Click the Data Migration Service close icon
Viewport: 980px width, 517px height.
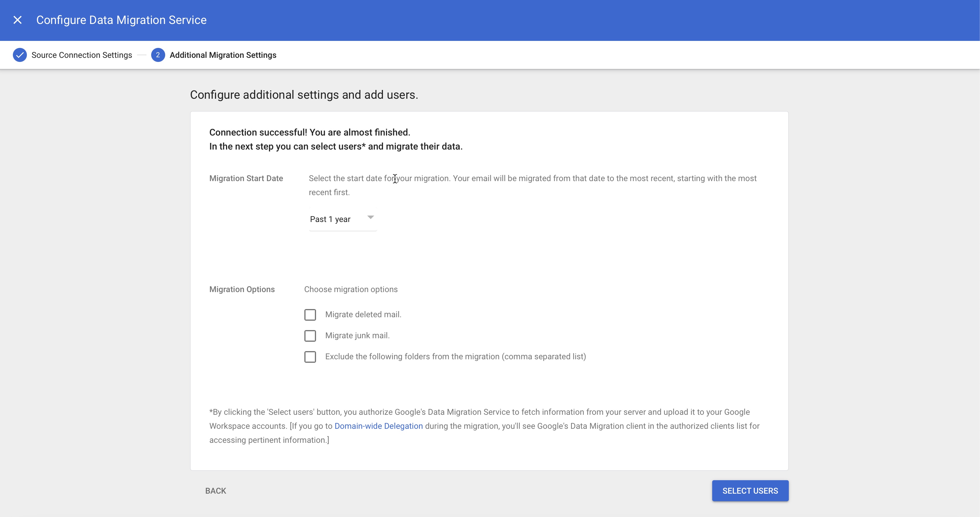click(x=18, y=20)
